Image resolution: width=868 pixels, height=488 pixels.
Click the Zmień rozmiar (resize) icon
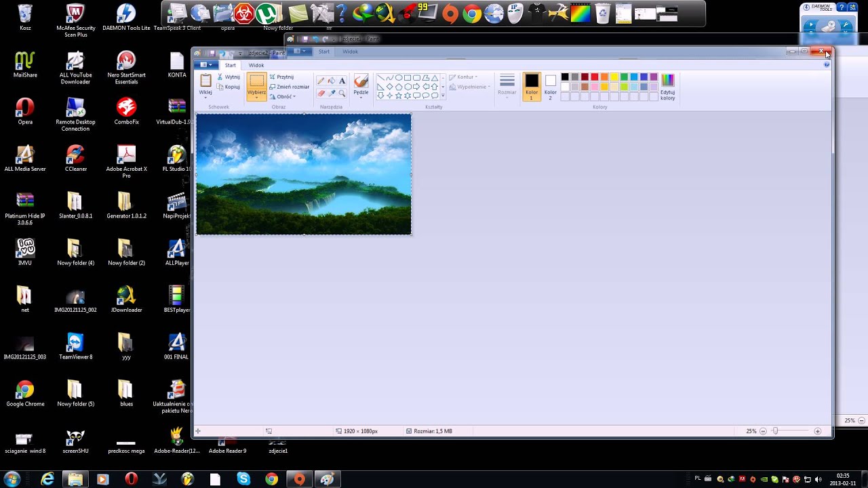273,87
